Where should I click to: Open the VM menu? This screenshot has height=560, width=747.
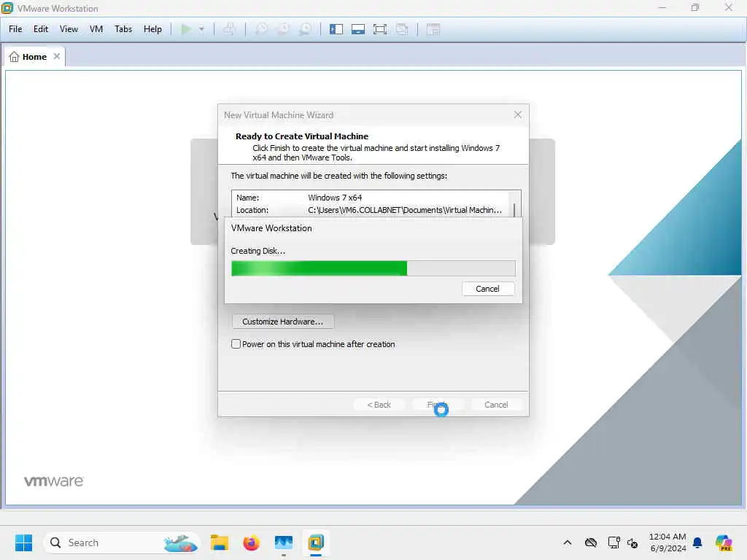pyautogui.click(x=96, y=29)
